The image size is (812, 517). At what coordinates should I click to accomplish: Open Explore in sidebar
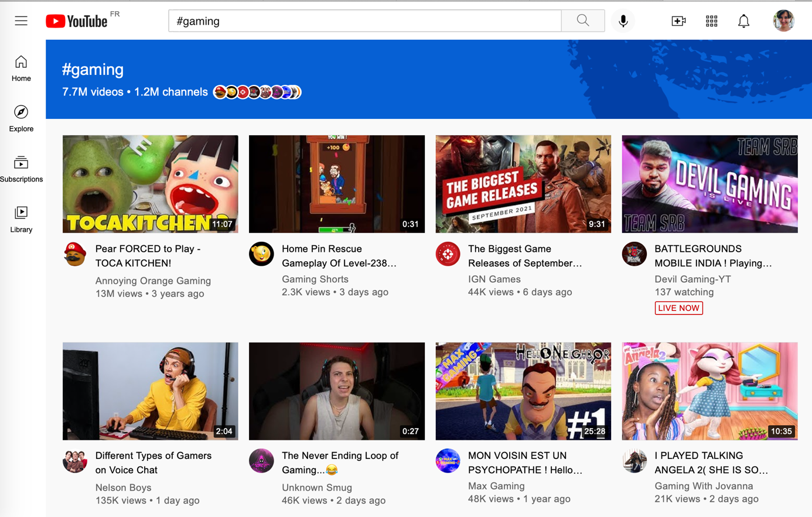click(x=21, y=118)
